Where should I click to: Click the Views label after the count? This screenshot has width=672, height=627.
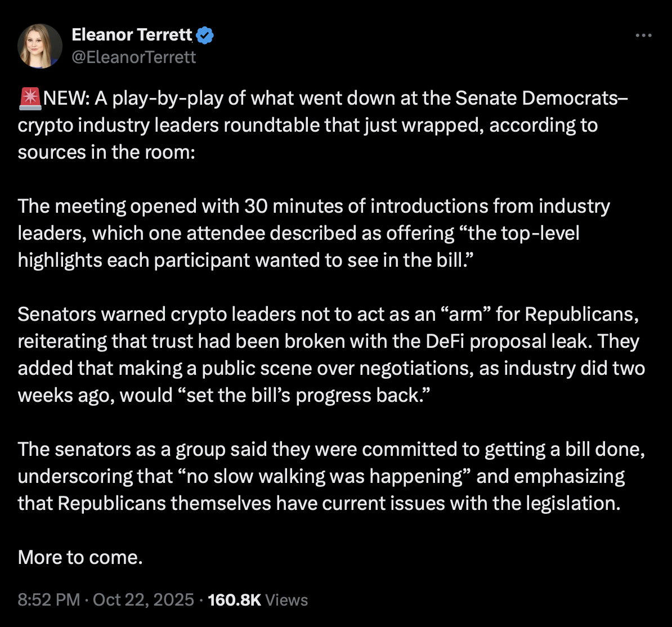[x=286, y=600]
